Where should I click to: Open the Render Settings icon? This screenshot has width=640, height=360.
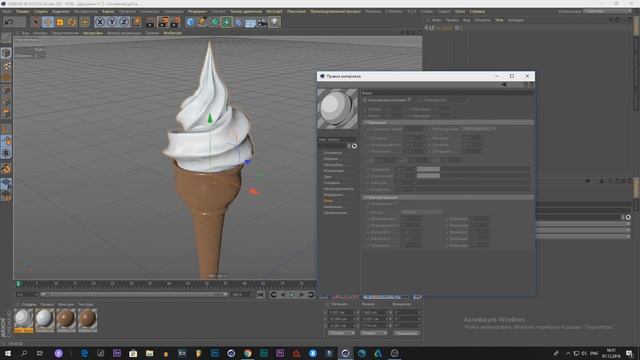pyautogui.click(x=176, y=22)
